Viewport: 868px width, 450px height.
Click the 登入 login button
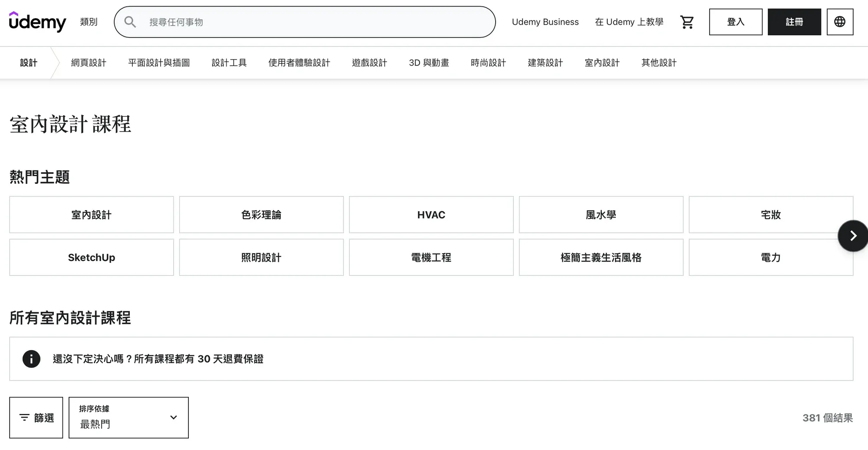tap(736, 22)
